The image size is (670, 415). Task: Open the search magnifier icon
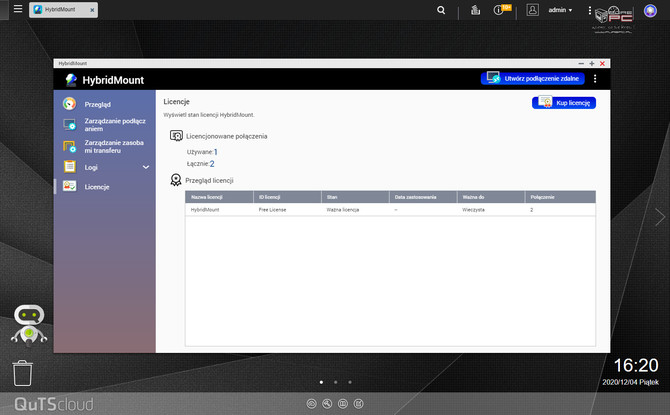tap(441, 10)
